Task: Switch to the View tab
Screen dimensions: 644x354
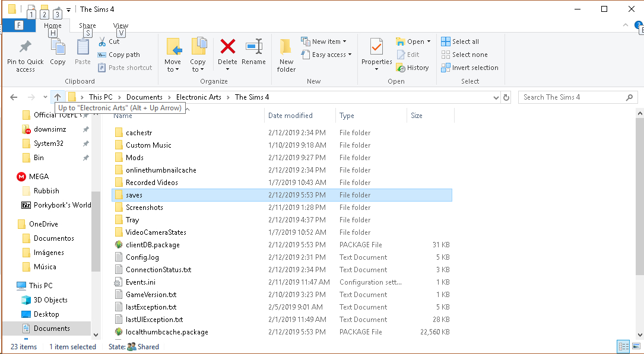Action: (120, 25)
